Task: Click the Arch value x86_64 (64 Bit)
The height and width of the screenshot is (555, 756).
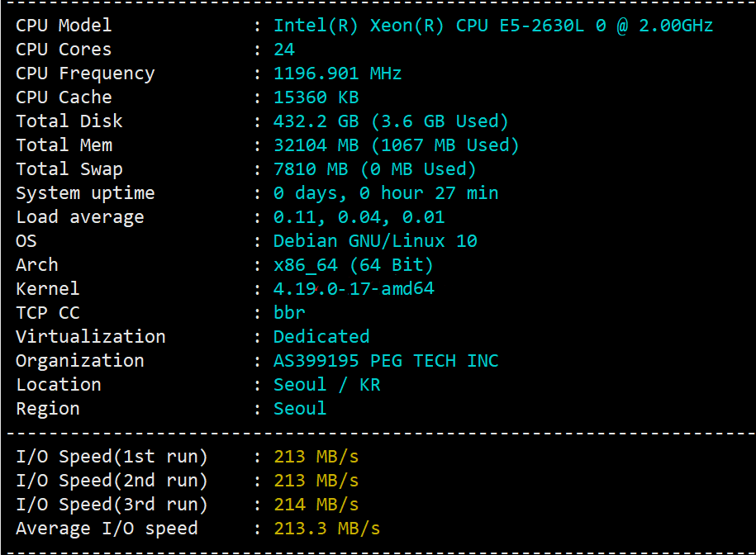Action: point(354,265)
